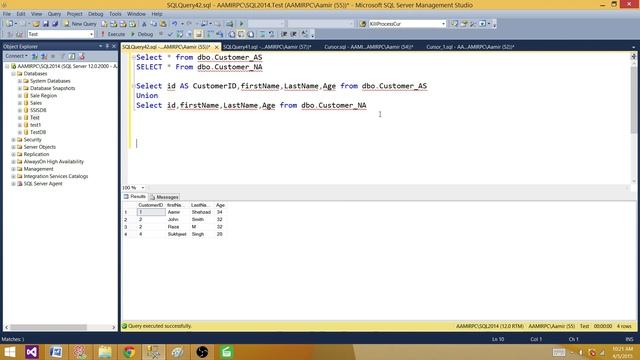
Task: Toggle the highlighted IntelliSense Enabled button
Action: point(199,34)
